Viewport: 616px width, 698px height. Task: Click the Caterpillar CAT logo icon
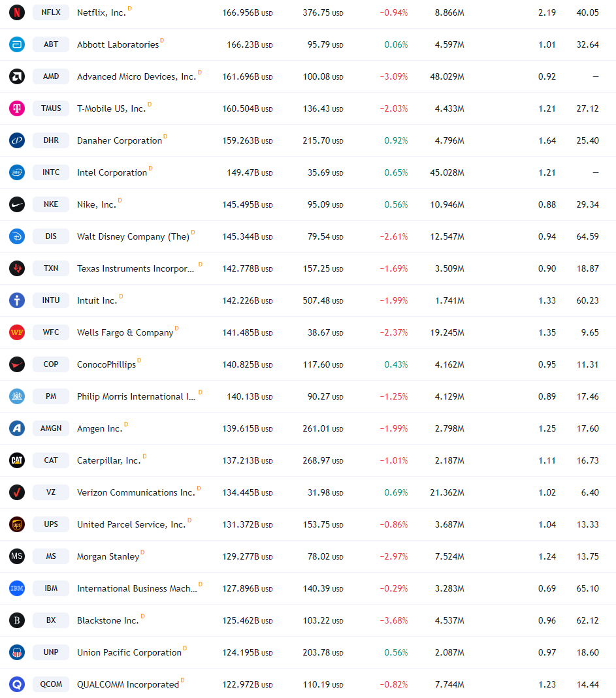pos(17,460)
